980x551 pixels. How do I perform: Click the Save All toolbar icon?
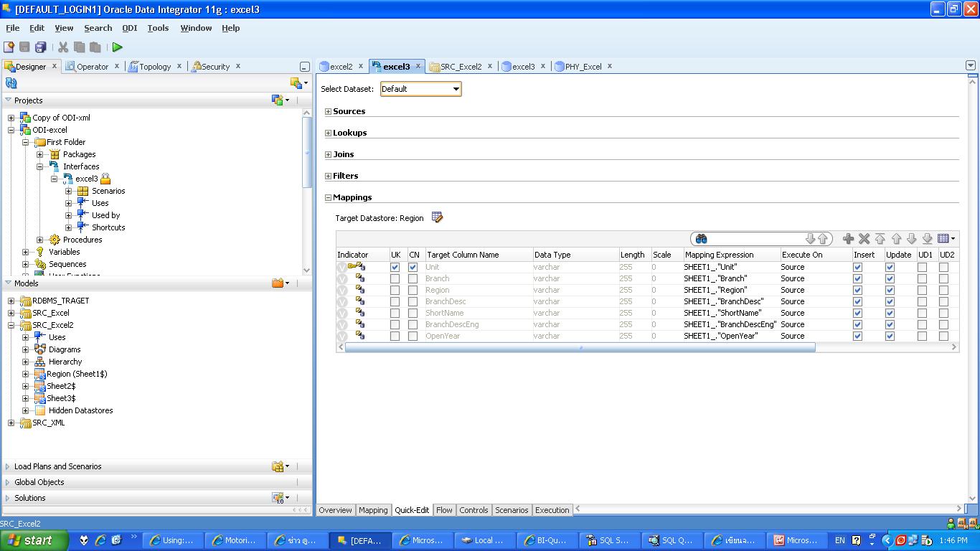pos(41,47)
